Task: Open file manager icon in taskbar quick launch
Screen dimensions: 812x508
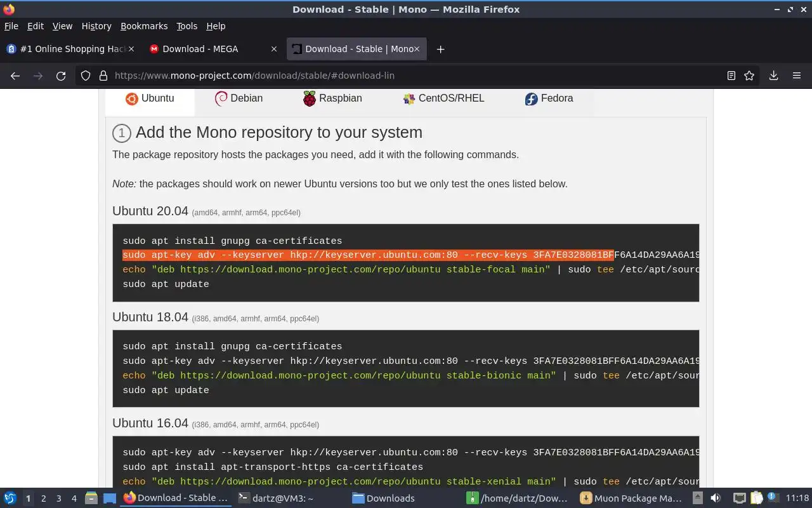Action: pos(91,498)
